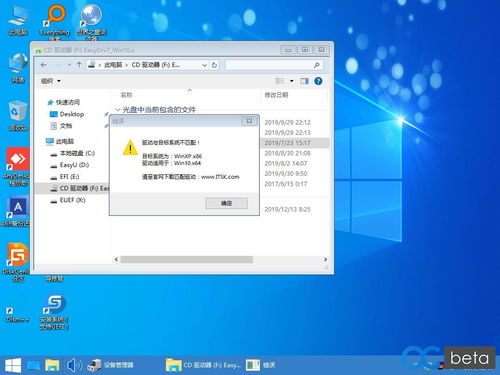Select the row dated 2019/9/30 9:50
This screenshot has width=500, height=375.
click(x=286, y=174)
